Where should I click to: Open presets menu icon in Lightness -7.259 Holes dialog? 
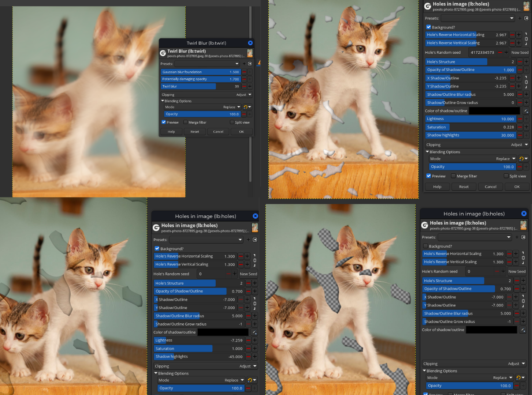point(255,240)
